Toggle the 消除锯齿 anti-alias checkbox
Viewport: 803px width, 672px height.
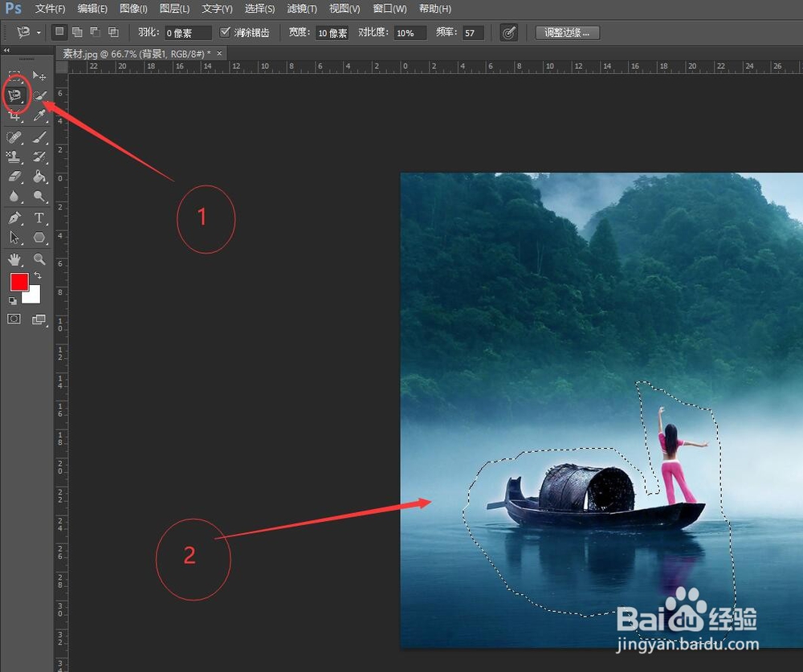[225, 32]
